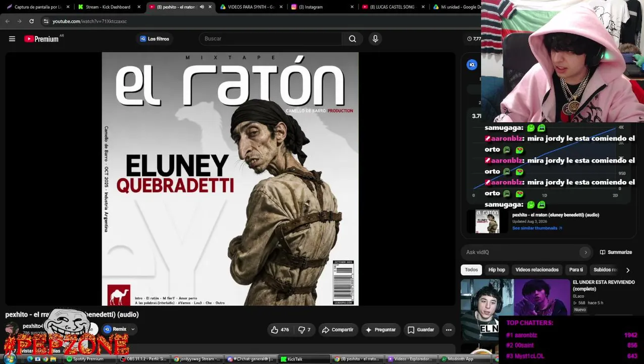This screenshot has height=364, width=644.
Task: Open the three-dot more actions menu
Action: click(449, 330)
